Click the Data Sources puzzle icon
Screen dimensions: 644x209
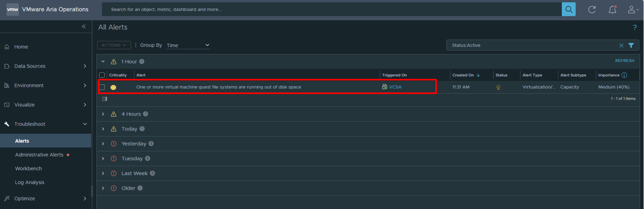(x=7, y=66)
